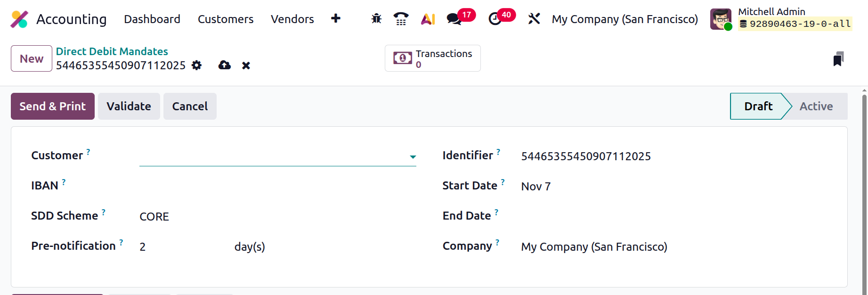Open the My Company (San Francisco) switcher
Viewport: 868px width, 295px height.
tap(625, 19)
